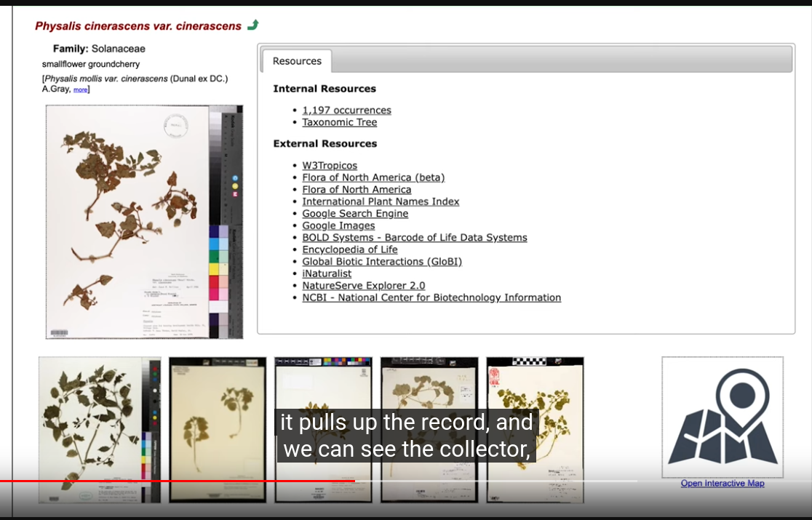Open Global Biotic Interactions (GloBI) link
This screenshot has width=812, height=520.
[382, 261]
